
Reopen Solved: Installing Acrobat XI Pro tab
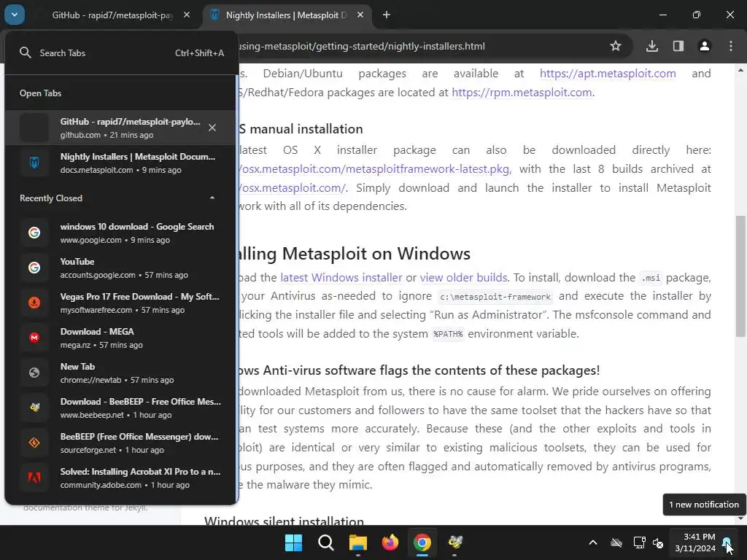[x=121, y=478]
